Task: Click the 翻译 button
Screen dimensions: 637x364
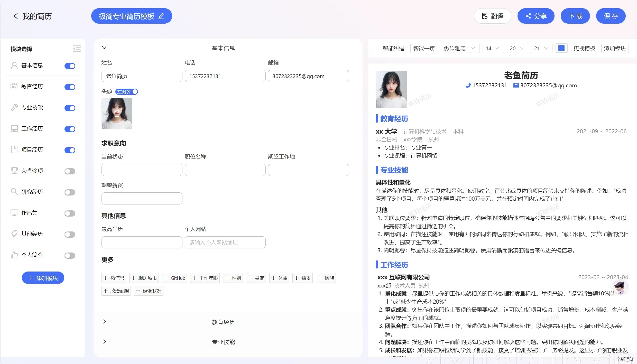Action: click(492, 16)
